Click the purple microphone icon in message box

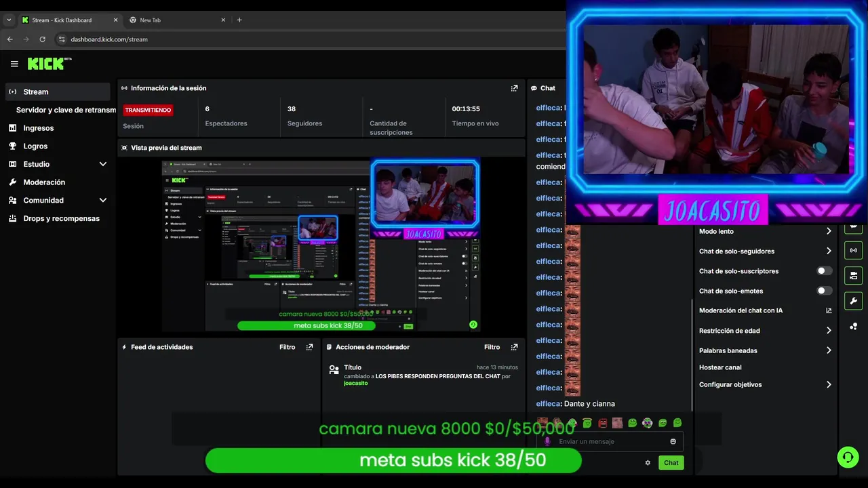coord(547,441)
